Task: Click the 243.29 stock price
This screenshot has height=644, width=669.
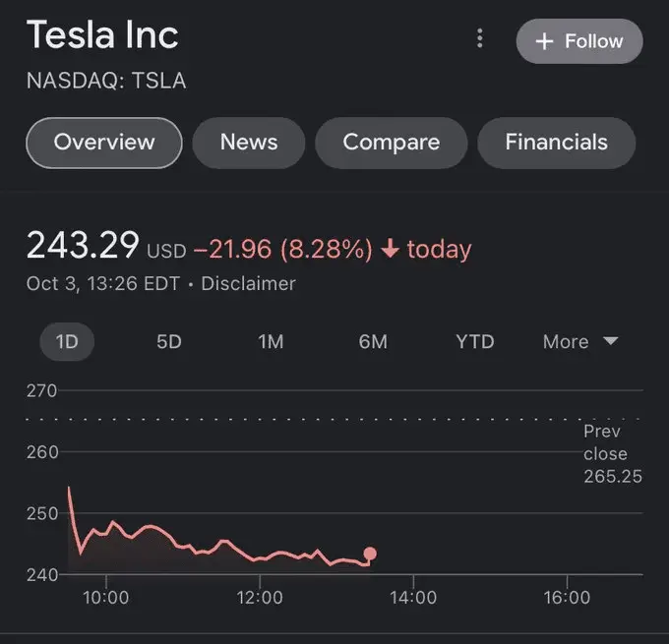Action: click(x=83, y=247)
